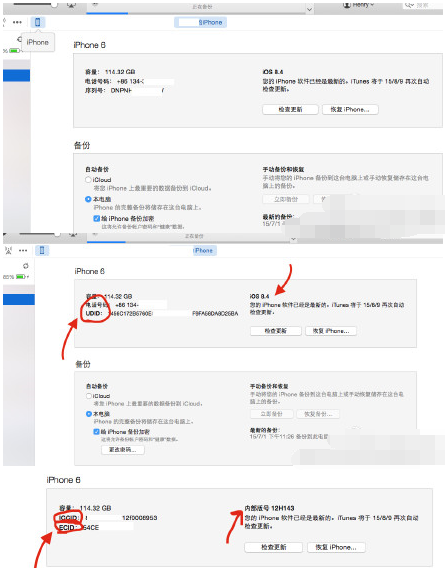The image size is (445, 568).
Task: Click 立即备份 button in the UDID window
Action: point(272,414)
